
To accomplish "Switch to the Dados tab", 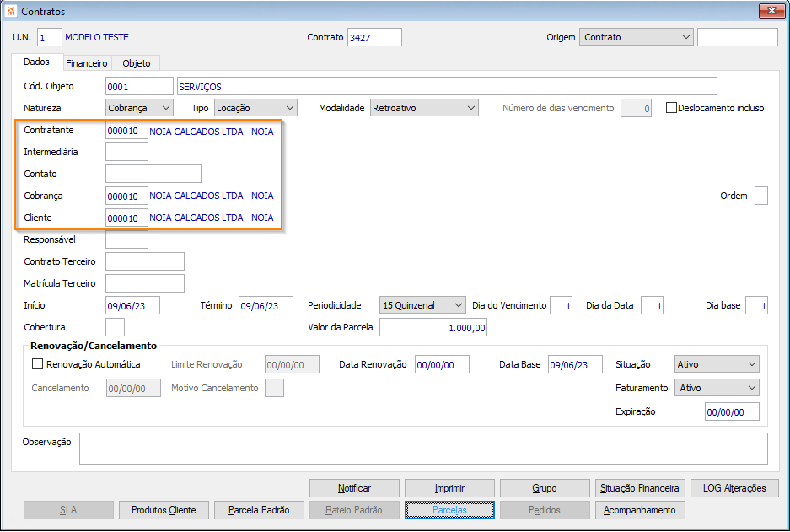I will [x=37, y=62].
